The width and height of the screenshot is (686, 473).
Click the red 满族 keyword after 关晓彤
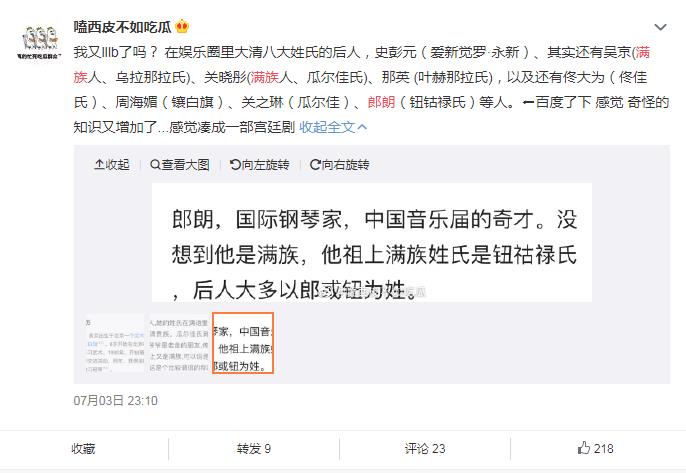coord(265,77)
